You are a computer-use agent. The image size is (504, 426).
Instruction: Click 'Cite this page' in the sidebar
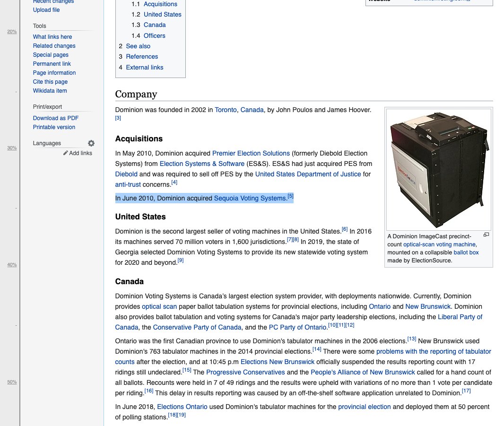(x=50, y=81)
